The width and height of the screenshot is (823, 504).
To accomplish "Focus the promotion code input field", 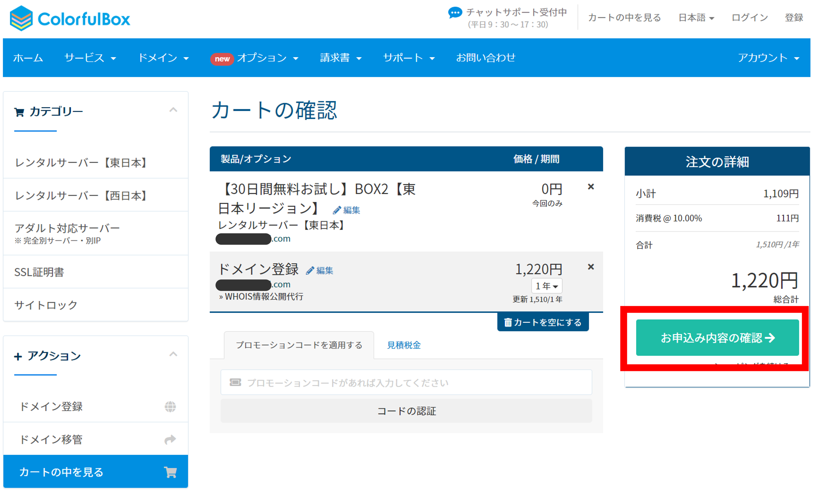I will coord(406,383).
